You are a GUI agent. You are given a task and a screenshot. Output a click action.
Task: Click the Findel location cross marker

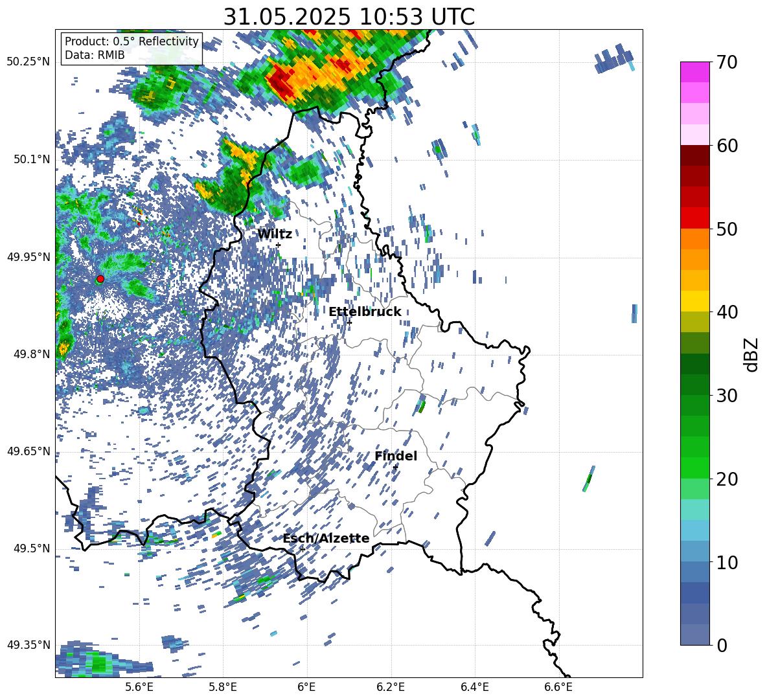[x=395, y=468]
